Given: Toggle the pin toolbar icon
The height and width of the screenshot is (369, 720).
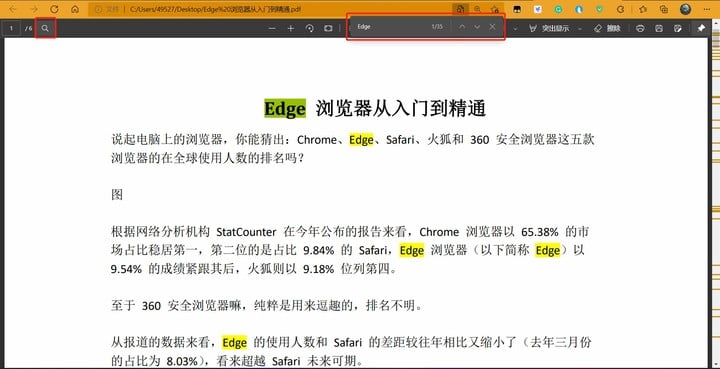Looking at the screenshot, I should pyautogui.click(x=701, y=28).
